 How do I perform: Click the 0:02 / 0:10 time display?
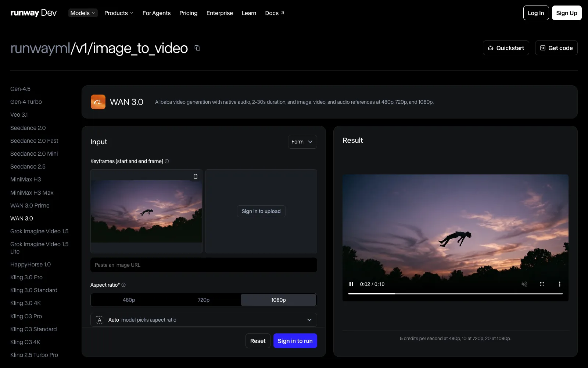pyautogui.click(x=372, y=284)
